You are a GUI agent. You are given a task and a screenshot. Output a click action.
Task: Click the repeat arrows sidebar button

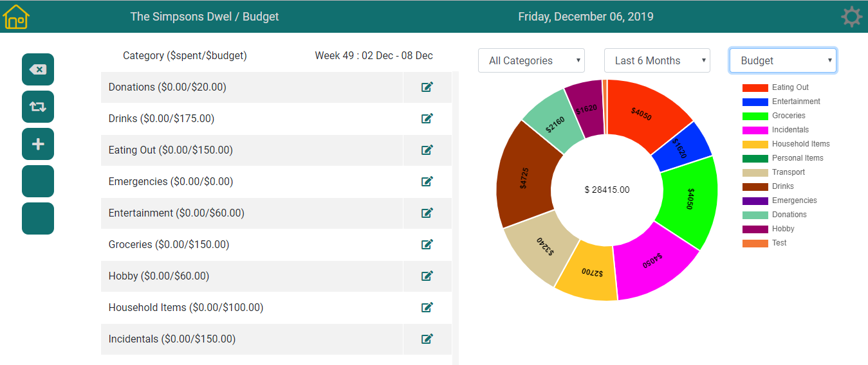point(38,107)
